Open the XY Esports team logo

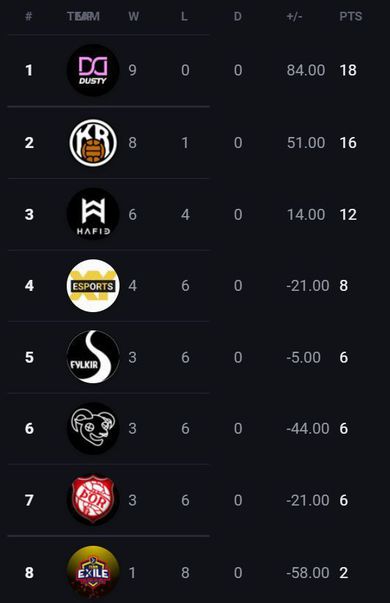[93, 286]
